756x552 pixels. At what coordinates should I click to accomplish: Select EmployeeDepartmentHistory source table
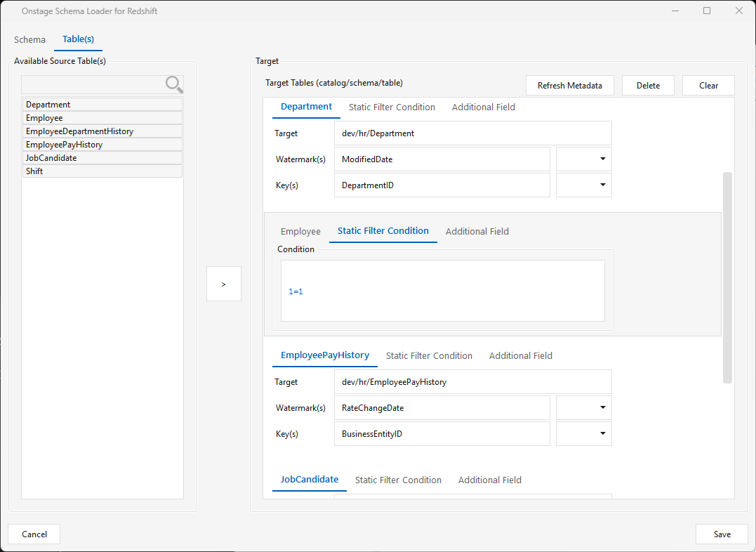point(102,131)
